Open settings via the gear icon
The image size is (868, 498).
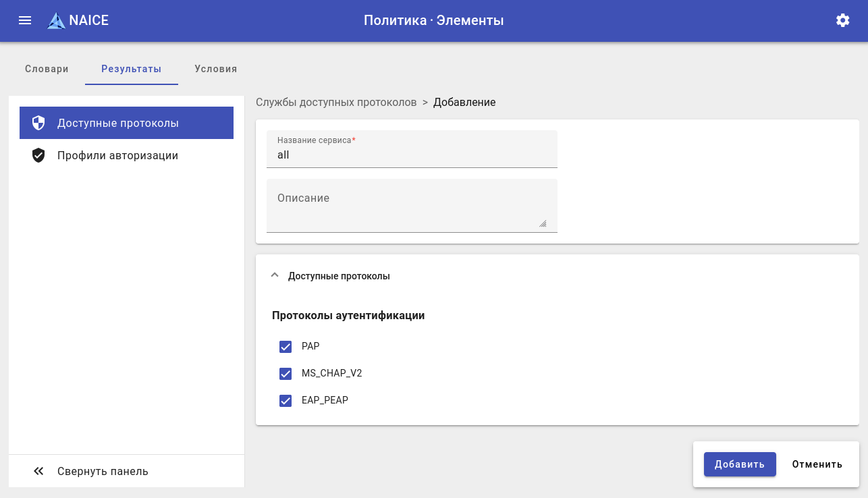[842, 20]
